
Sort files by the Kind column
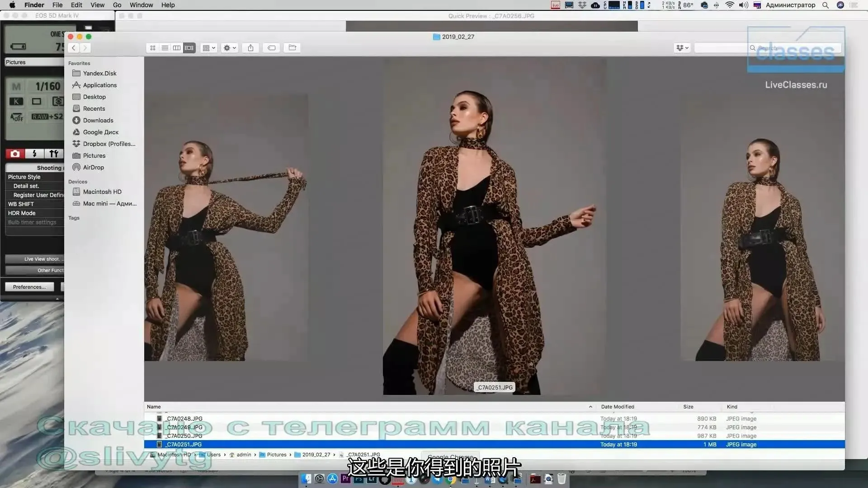point(732,407)
